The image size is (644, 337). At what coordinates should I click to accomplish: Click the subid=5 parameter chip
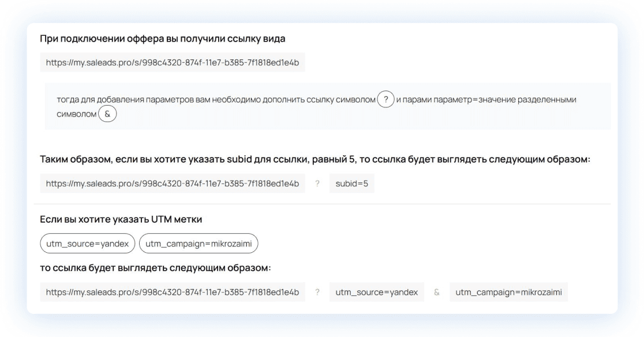tap(352, 184)
